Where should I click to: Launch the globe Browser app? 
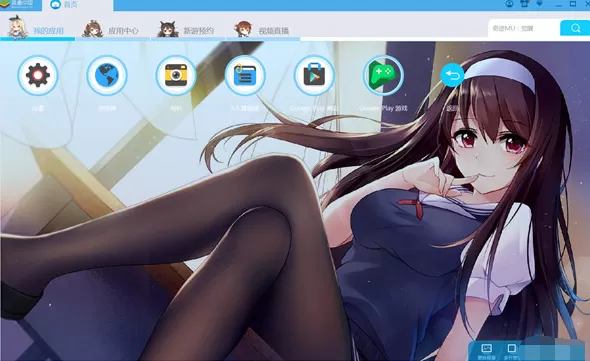pyautogui.click(x=107, y=75)
